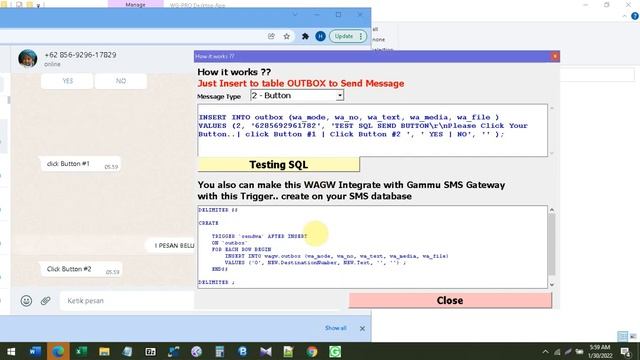The image size is (640, 360).
Task: Switch to details view in Explorer
Action: coord(622,336)
